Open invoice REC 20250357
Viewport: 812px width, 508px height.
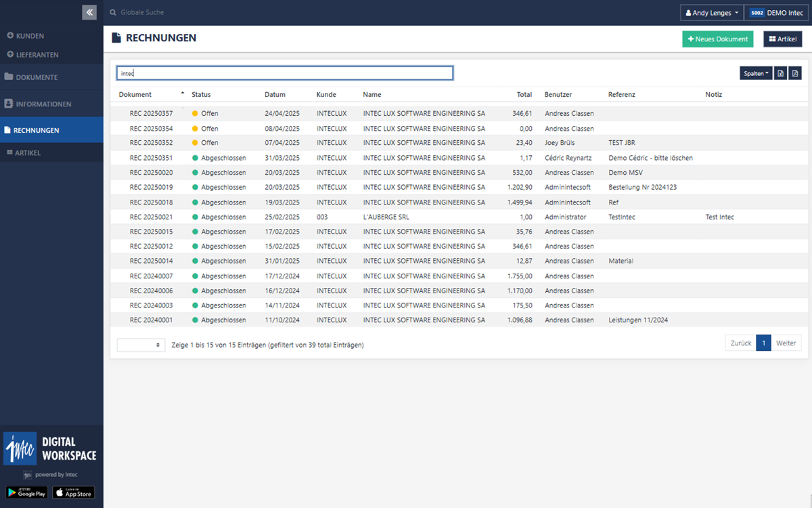(152, 114)
